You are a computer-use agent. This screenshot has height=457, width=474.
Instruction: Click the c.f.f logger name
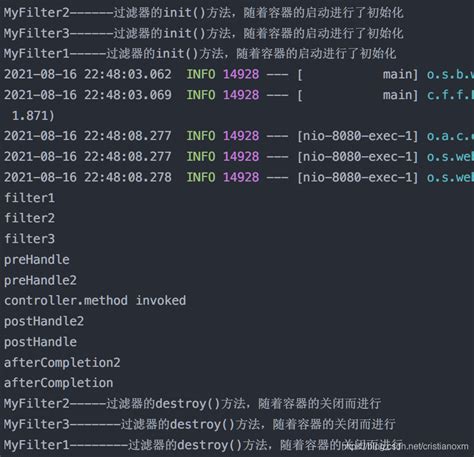[450, 95]
